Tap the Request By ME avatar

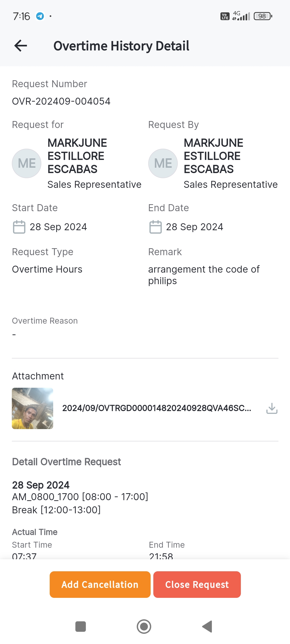[163, 163]
